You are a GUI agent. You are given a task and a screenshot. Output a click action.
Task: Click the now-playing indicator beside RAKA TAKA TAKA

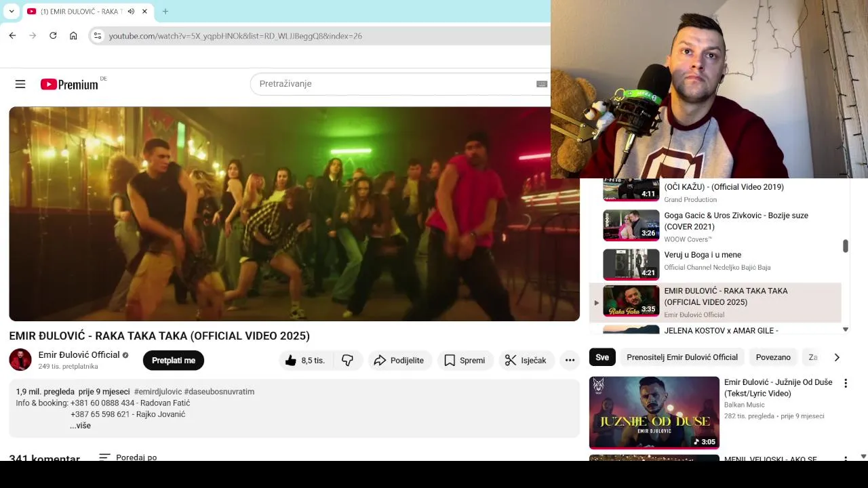pos(596,302)
